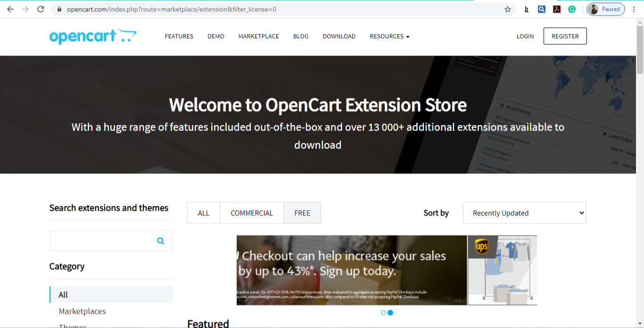644x328 pixels.
Task: Open the green Grammarly extension icon
Action: pyautogui.click(x=572, y=9)
